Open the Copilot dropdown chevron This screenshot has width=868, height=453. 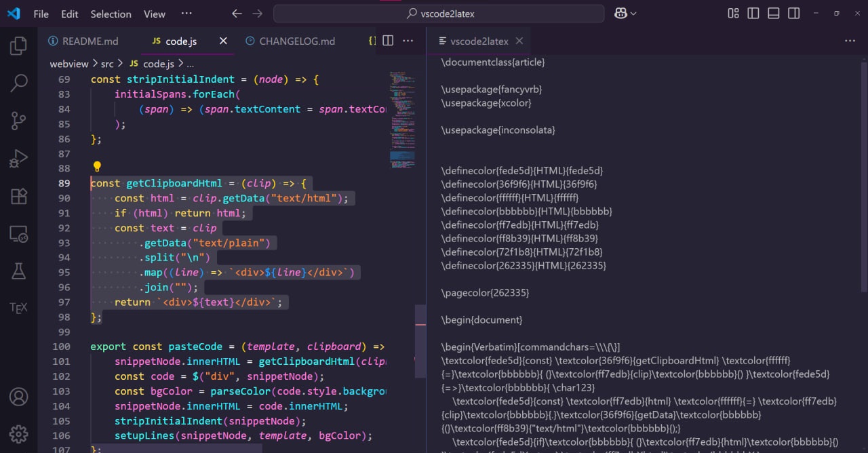point(633,14)
